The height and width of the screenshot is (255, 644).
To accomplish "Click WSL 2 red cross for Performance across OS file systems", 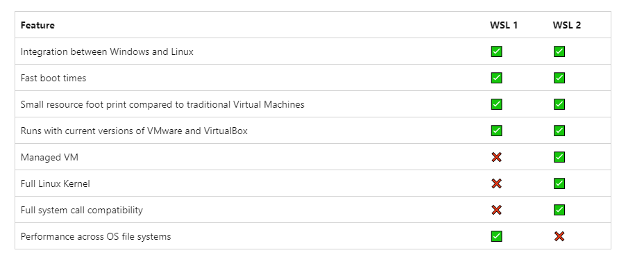I will (x=559, y=236).
